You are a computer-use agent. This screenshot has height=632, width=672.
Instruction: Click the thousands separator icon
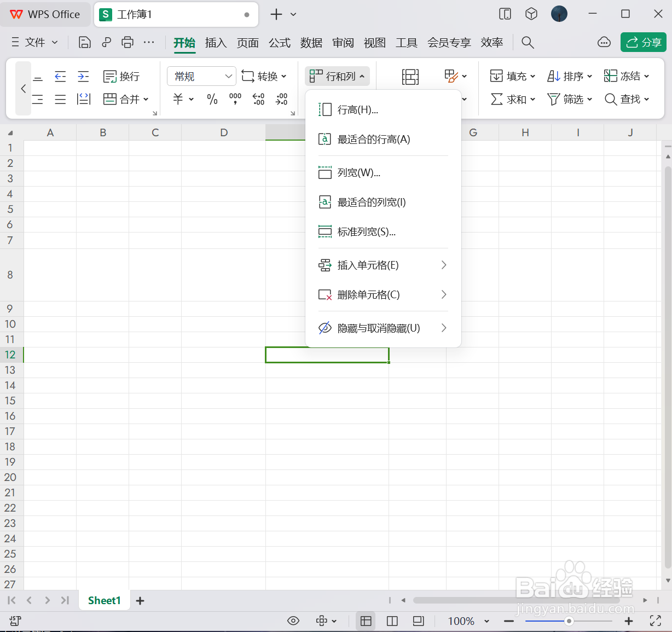point(235,98)
